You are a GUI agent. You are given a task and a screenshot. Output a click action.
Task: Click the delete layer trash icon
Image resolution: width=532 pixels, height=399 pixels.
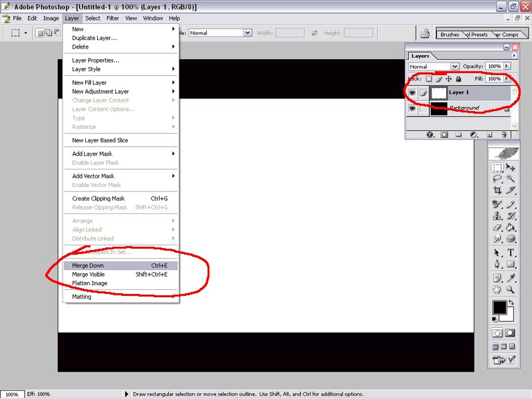tap(504, 134)
